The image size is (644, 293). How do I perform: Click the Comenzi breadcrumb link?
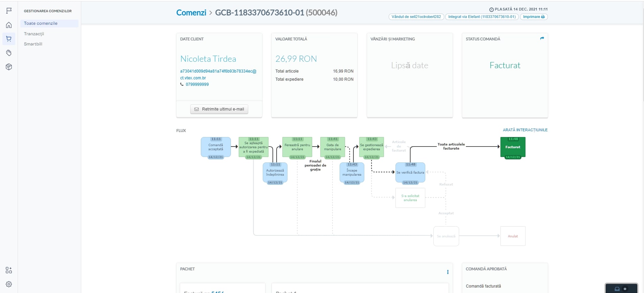(x=191, y=13)
